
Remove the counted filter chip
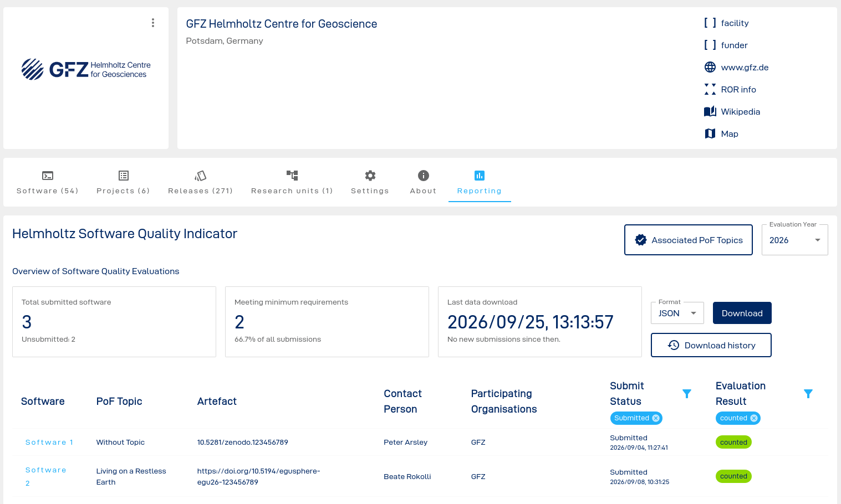point(754,418)
